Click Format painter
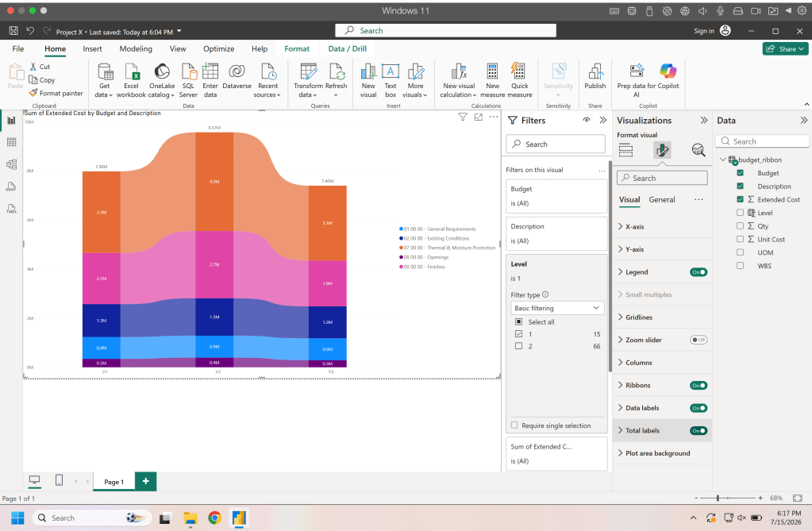This screenshot has height=531, width=812. pos(56,93)
